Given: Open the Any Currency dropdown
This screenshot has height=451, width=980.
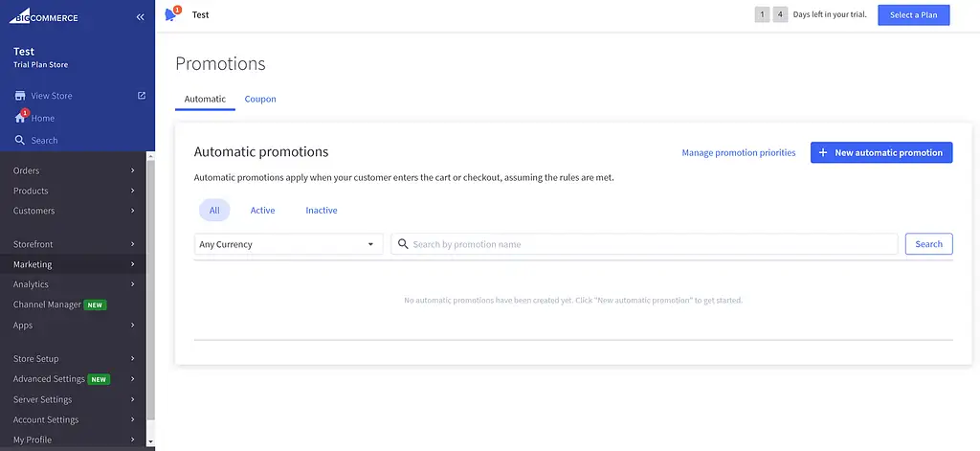Looking at the screenshot, I should pyautogui.click(x=288, y=244).
